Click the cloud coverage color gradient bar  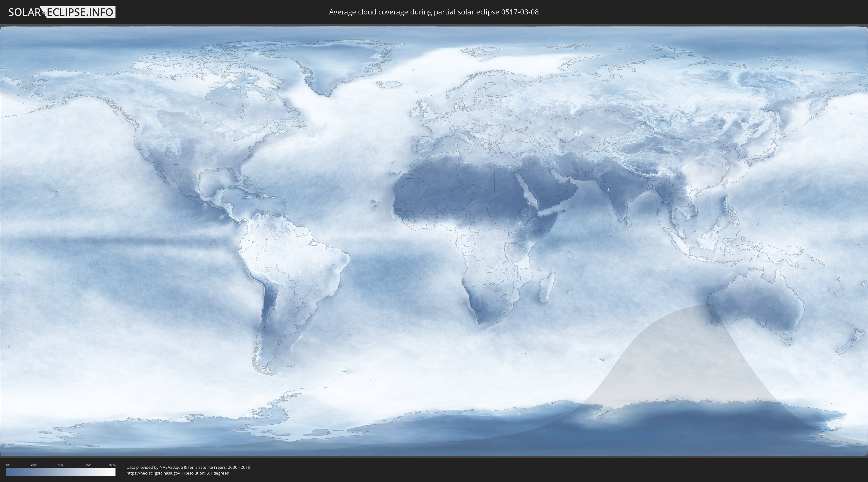61,472
